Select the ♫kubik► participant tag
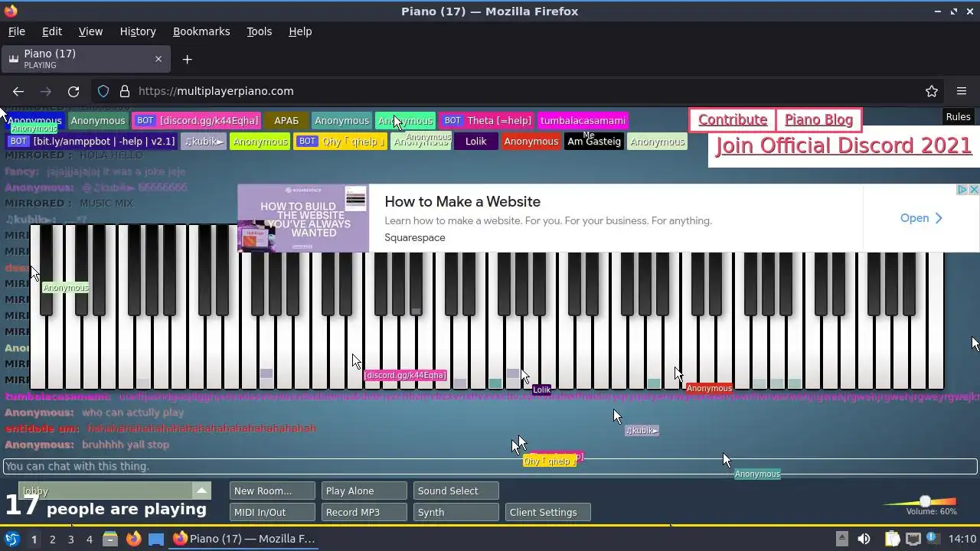 (204, 142)
